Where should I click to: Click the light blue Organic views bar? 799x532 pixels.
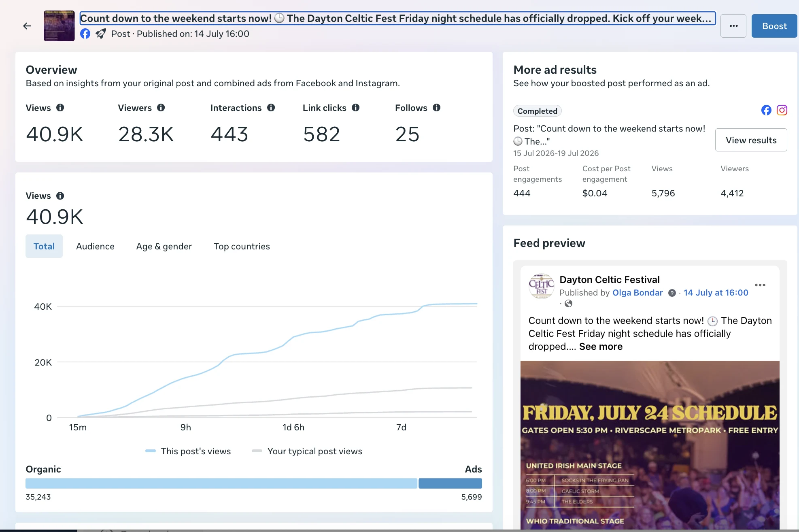[221, 483]
